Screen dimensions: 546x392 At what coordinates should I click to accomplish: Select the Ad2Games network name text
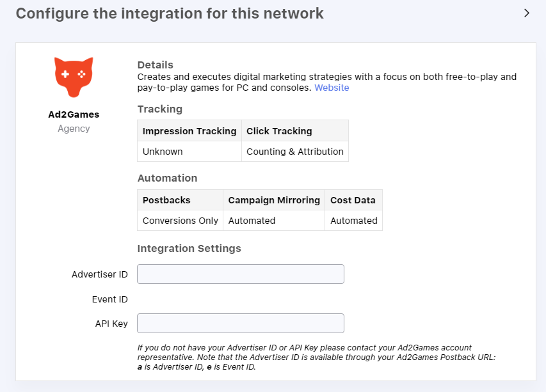pyautogui.click(x=74, y=114)
